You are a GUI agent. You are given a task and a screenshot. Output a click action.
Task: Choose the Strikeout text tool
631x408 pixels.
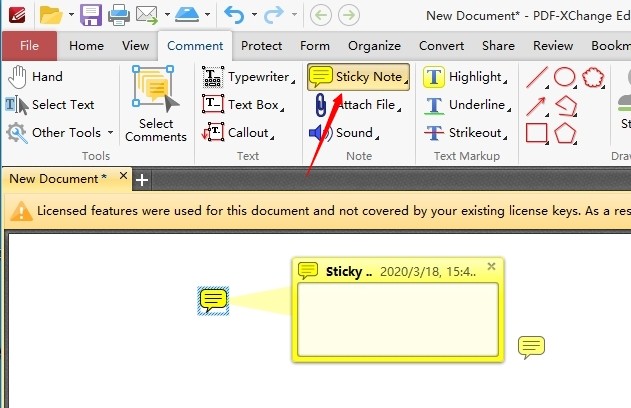tap(465, 132)
